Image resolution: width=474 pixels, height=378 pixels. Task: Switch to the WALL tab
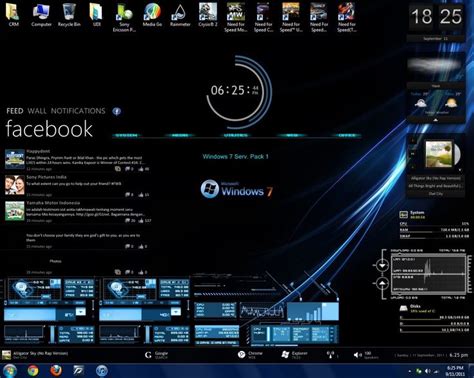pos(37,111)
